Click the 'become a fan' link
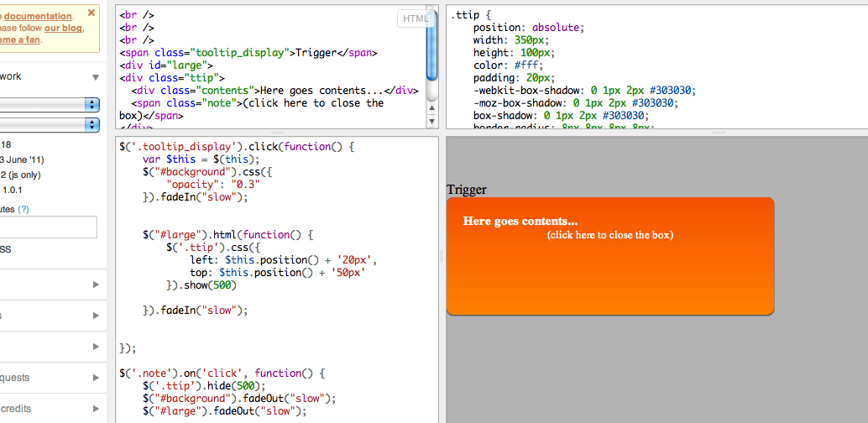This screenshot has width=868, height=423. pyautogui.click(x=18, y=39)
